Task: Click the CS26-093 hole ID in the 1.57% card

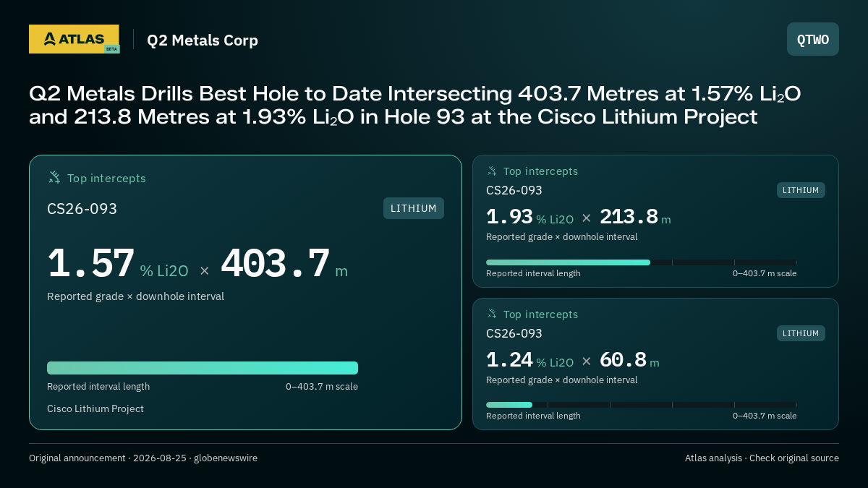Action: pyautogui.click(x=82, y=209)
